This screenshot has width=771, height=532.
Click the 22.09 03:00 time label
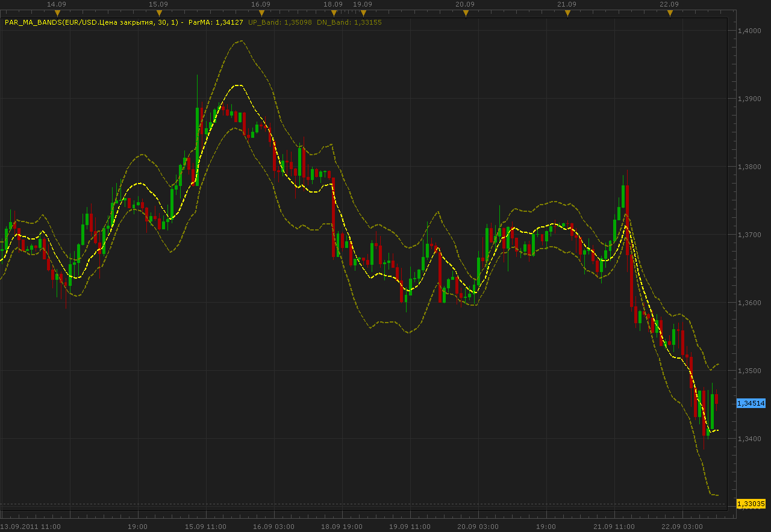point(682,527)
